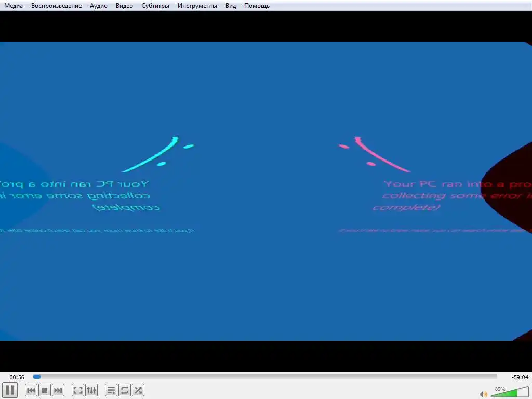Screen dimensions: 532x399
Task: Toggle loop repeat mode
Action: point(125,390)
